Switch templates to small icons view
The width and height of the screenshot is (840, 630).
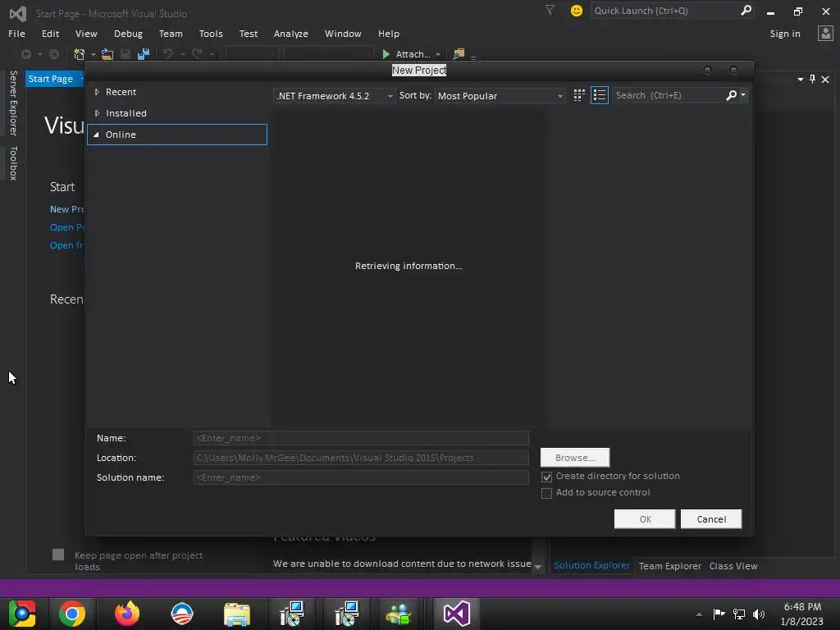pos(579,95)
